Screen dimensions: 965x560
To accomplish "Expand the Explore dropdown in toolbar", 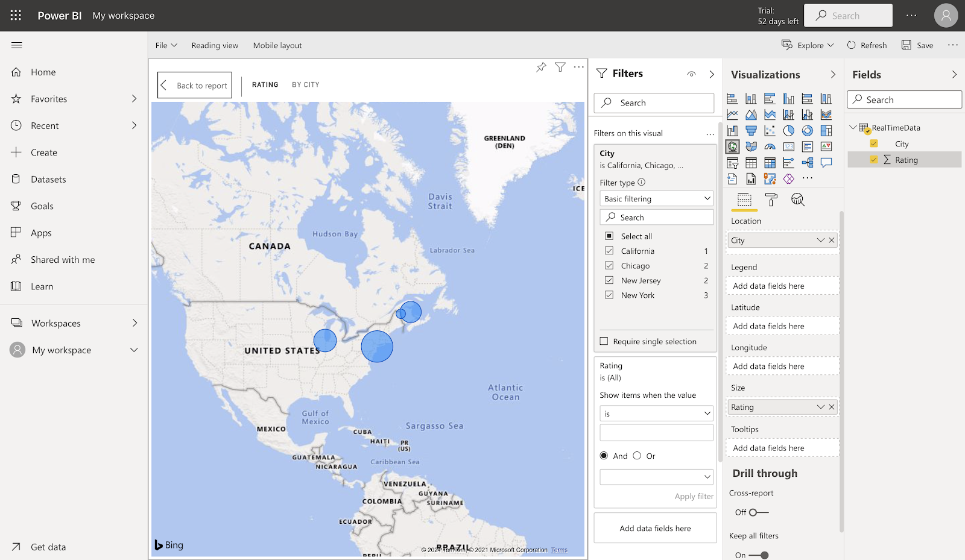I will (808, 45).
